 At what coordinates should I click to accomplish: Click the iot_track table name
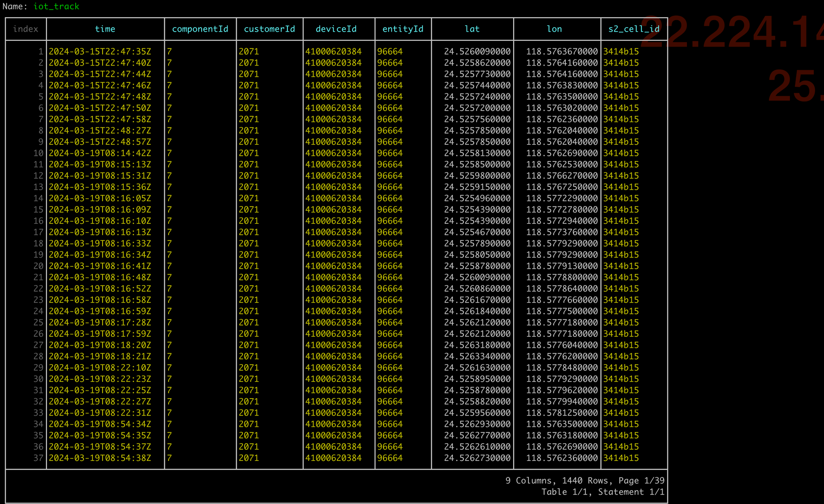click(56, 7)
